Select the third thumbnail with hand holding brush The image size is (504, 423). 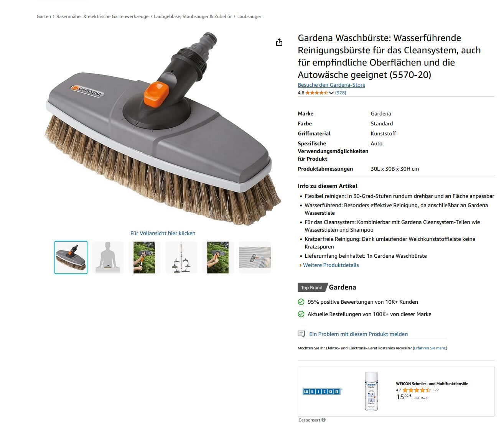click(x=144, y=257)
